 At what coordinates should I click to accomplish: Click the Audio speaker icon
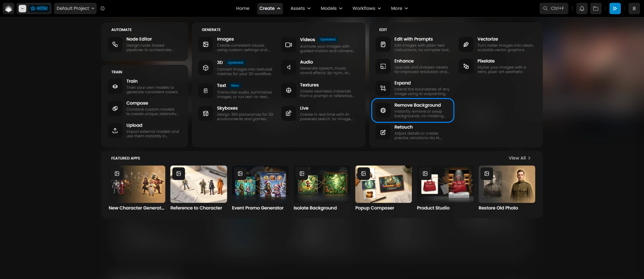289,67
